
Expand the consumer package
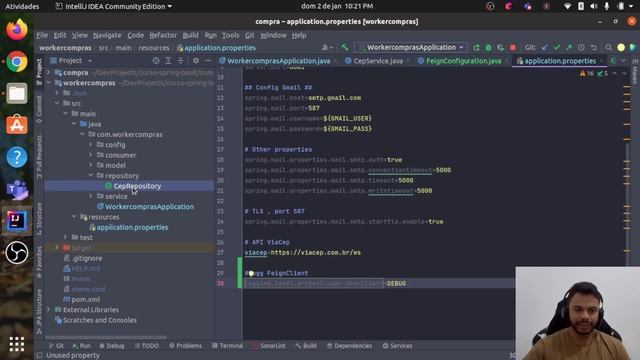click(x=91, y=155)
